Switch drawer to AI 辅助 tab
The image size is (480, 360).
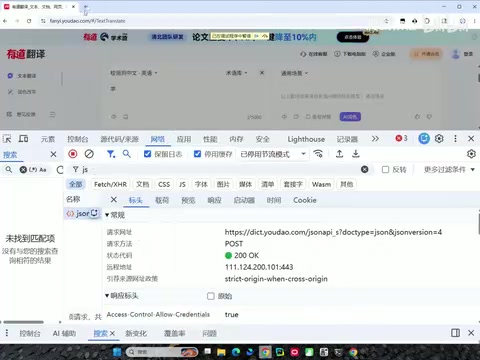[64, 333]
